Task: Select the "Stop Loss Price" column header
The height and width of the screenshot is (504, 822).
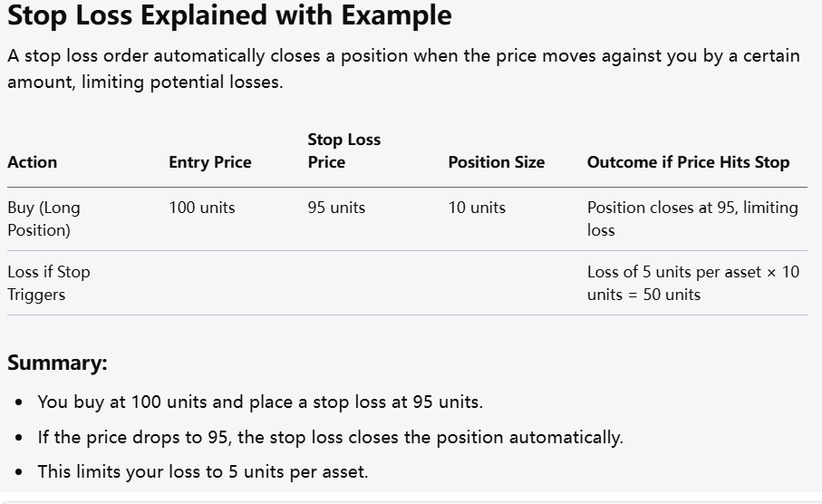Action: pyautogui.click(x=343, y=150)
